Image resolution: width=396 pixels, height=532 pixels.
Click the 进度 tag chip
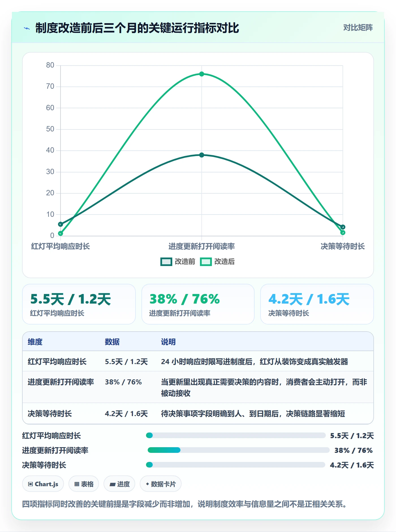[119, 484]
